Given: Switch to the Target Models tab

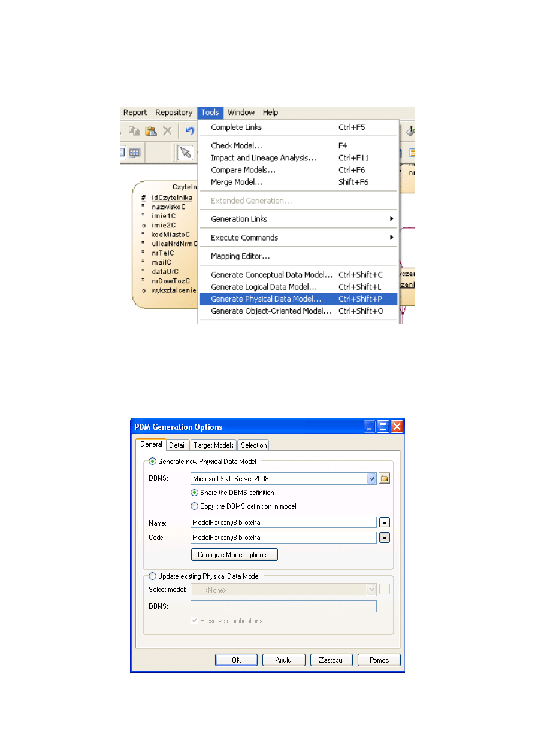Looking at the screenshot, I should (213, 445).
